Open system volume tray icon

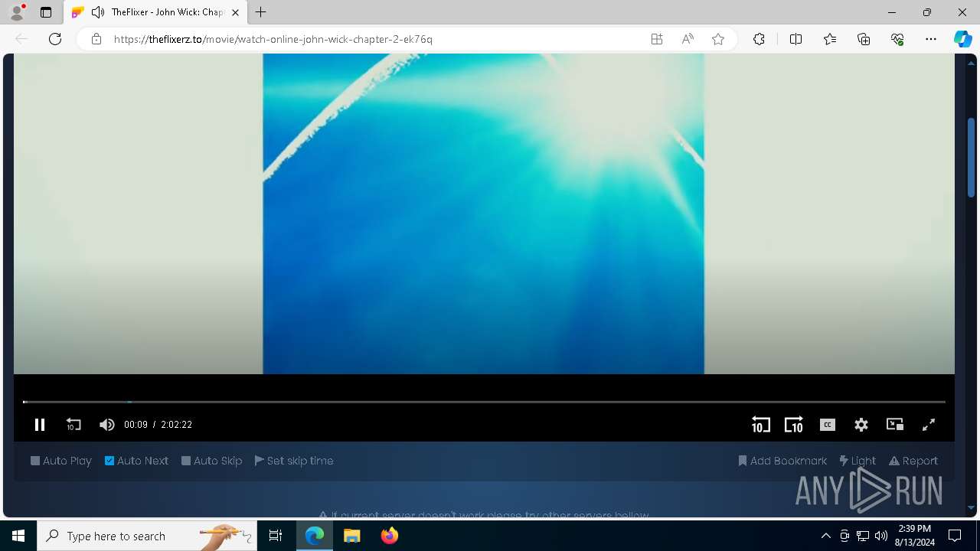[881, 536]
